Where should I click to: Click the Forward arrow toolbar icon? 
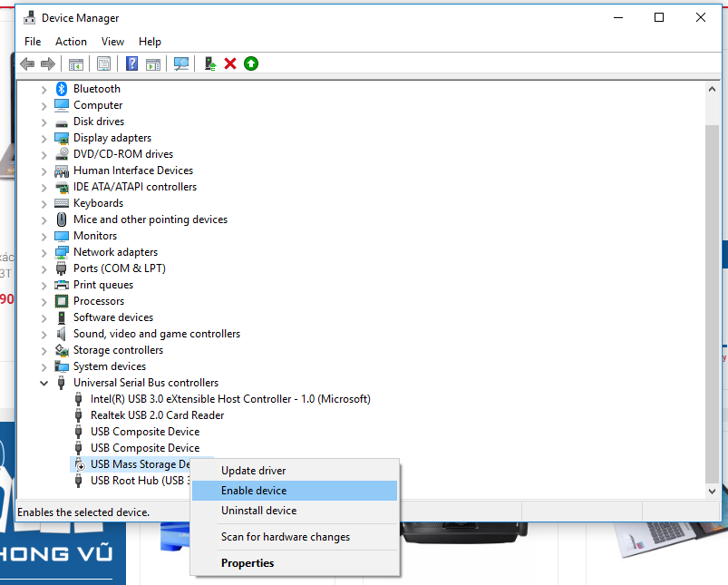(x=48, y=63)
